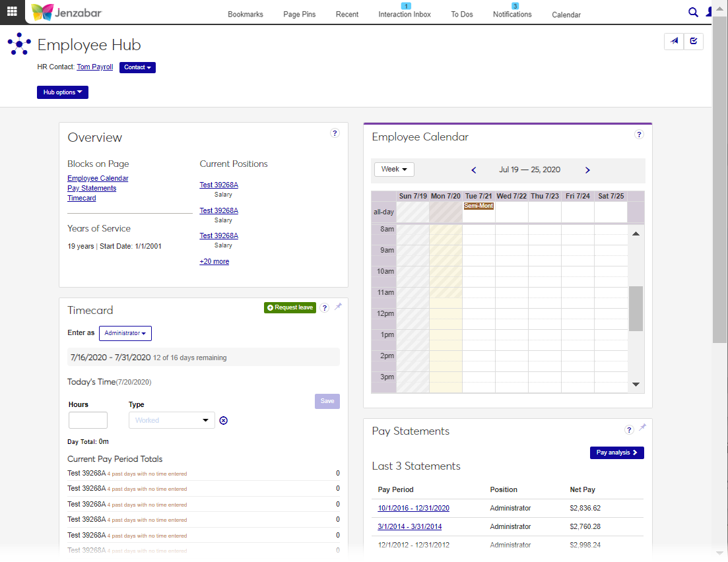The width and height of the screenshot is (728, 562).
Task: Advance calendar to next week
Action: tap(587, 170)
